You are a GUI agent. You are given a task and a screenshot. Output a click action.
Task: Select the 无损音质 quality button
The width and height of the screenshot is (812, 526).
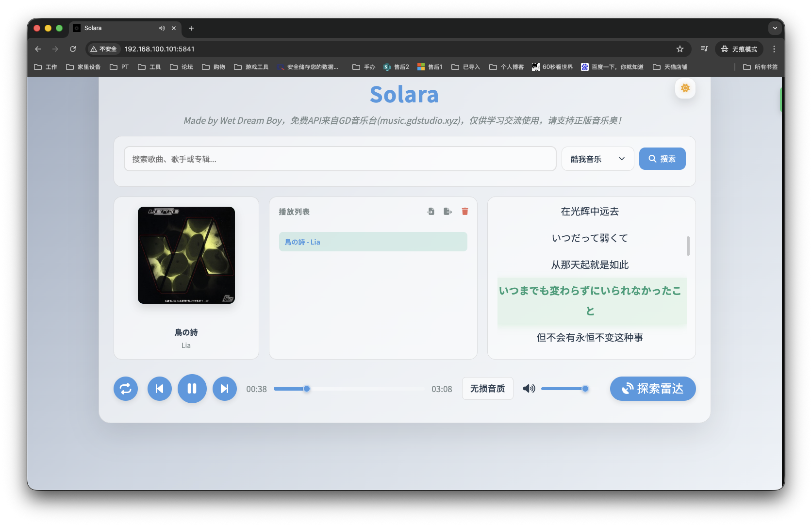point(487,388)
